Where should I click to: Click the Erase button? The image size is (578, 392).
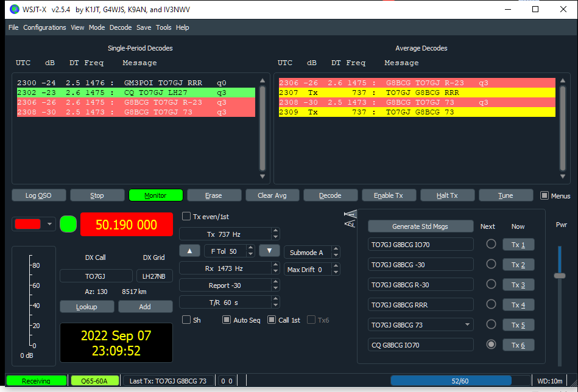pyautogui.click(x=214, y=195)
